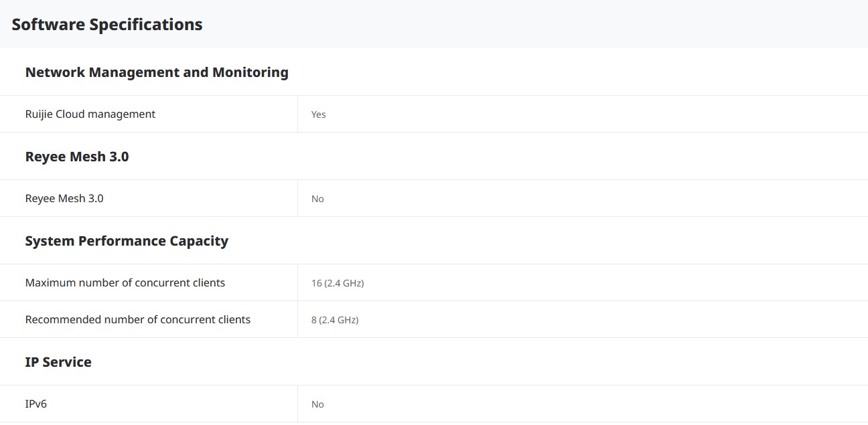Screen dimensions: 868x425
Task: Select the IP Service section heading
Action: (x=58, y=362)
